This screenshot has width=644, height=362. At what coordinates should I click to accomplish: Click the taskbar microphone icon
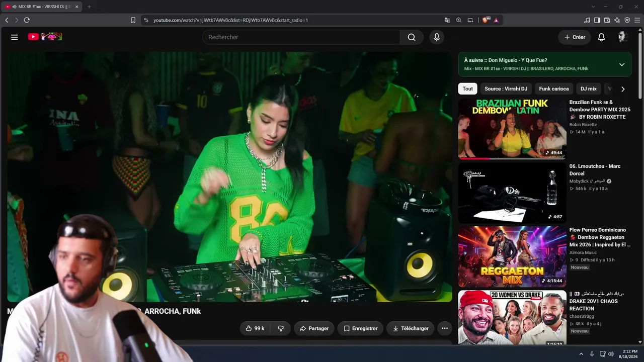pyautogui.click(x=592, y=354)
